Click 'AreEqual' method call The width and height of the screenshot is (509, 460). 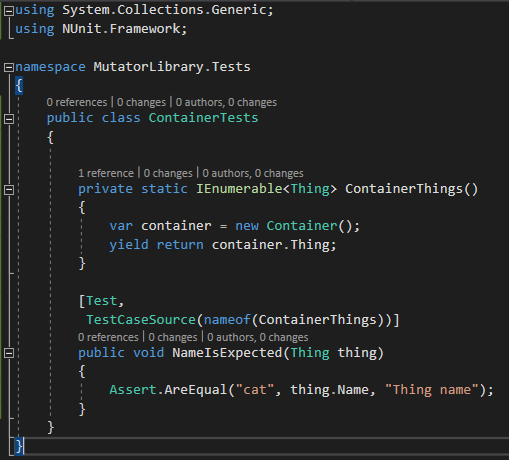coord(196,390)
